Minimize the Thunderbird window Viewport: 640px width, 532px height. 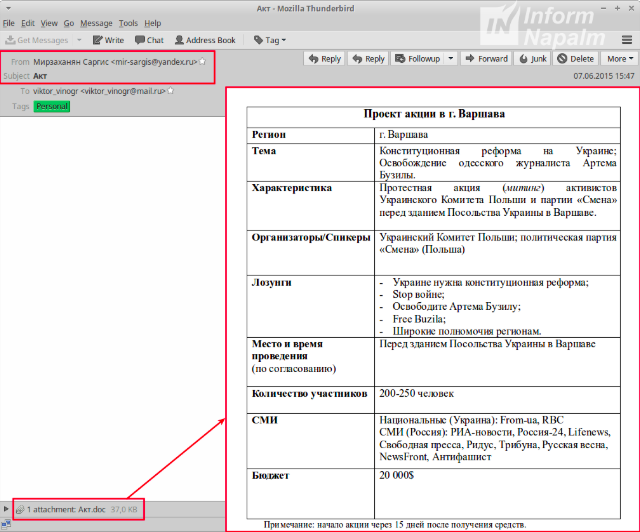(604, 8)
